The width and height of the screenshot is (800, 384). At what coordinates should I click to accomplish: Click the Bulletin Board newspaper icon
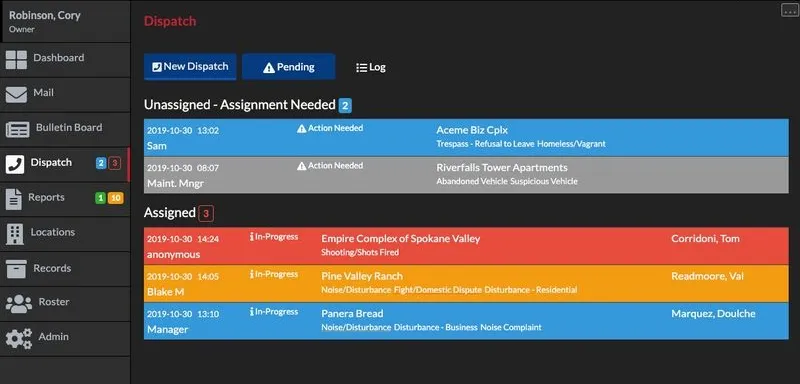pos(17,130)
